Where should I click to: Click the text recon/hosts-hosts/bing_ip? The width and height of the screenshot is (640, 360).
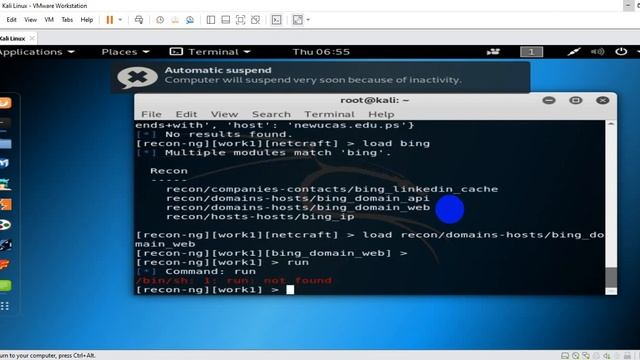260,217
